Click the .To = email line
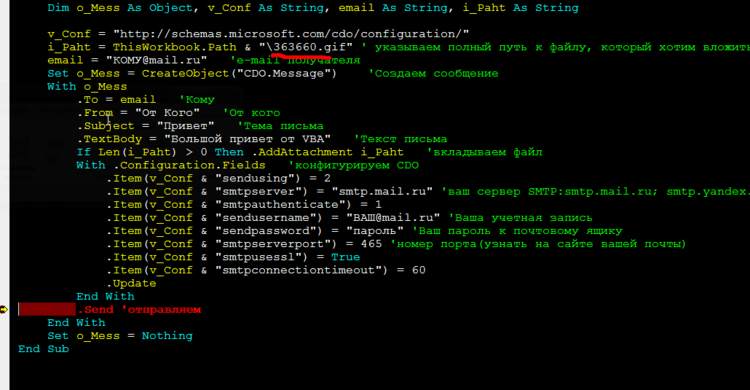Image resolution: width=750 pixels, height=390 pixels. click(x=116, y=100)
